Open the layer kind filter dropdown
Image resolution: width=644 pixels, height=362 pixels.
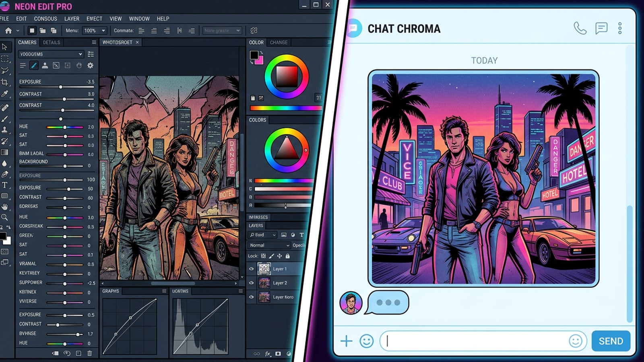263,235
